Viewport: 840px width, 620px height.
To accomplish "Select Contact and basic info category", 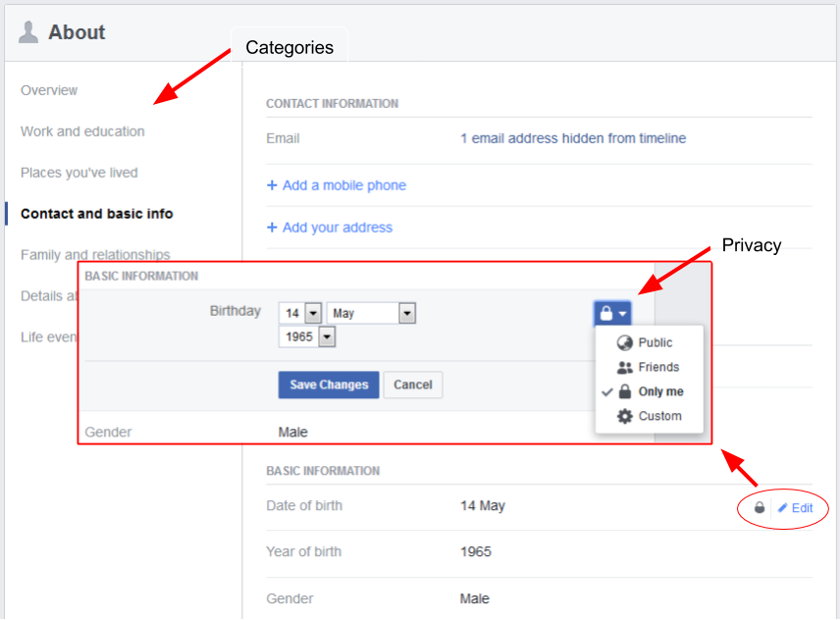I will (97, 214).
